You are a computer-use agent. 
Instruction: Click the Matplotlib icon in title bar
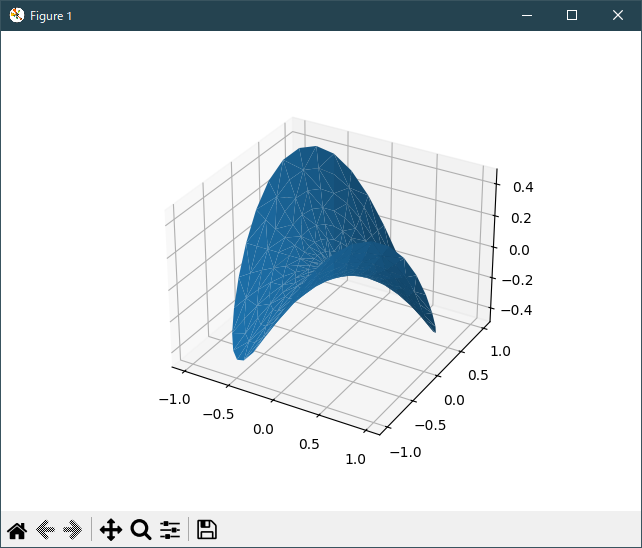[16, 15]
